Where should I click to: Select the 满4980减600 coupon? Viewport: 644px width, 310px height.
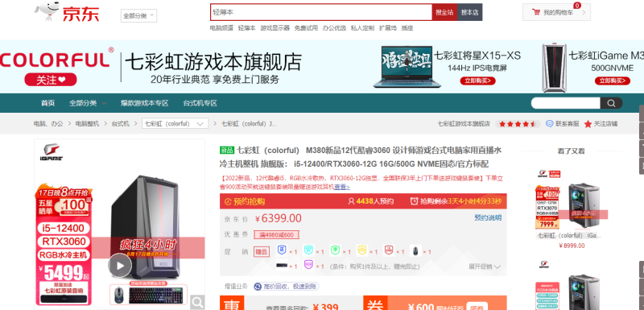click(276, 234)
